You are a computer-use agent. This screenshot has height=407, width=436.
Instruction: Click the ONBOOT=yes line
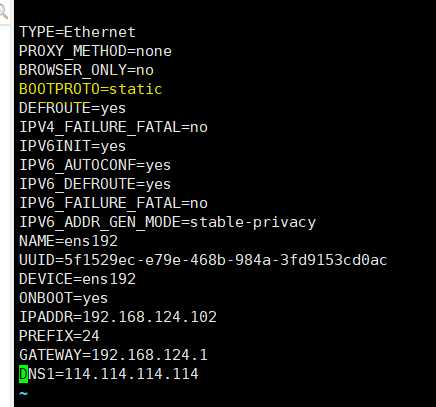point(63,298)
